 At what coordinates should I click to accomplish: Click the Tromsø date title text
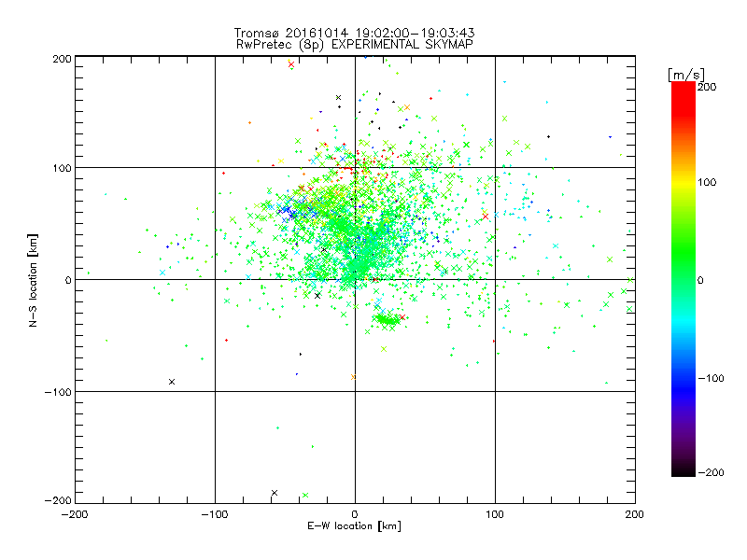pyautogui.click(x=355, y=33)
